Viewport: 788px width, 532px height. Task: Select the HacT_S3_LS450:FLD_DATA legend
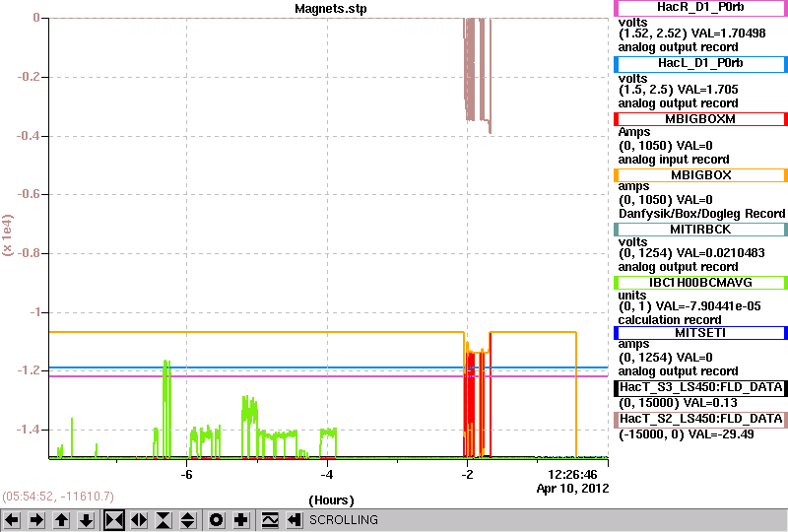coord(700,388)
